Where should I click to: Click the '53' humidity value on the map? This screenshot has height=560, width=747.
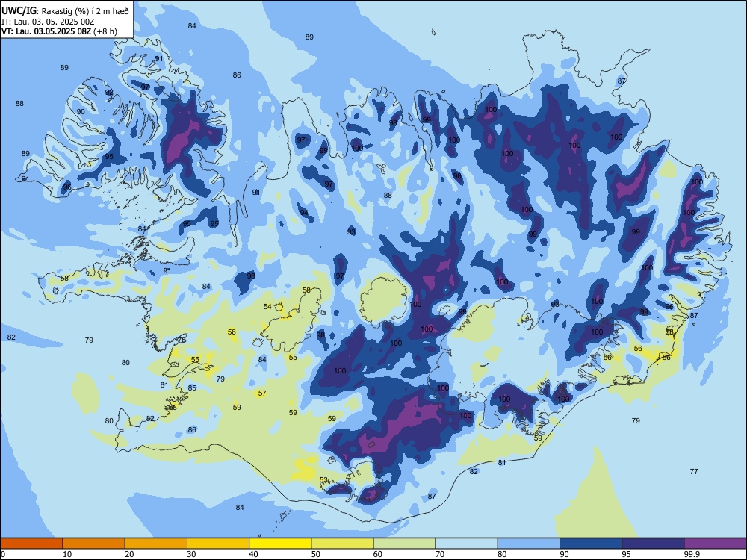tap(323, 479)
